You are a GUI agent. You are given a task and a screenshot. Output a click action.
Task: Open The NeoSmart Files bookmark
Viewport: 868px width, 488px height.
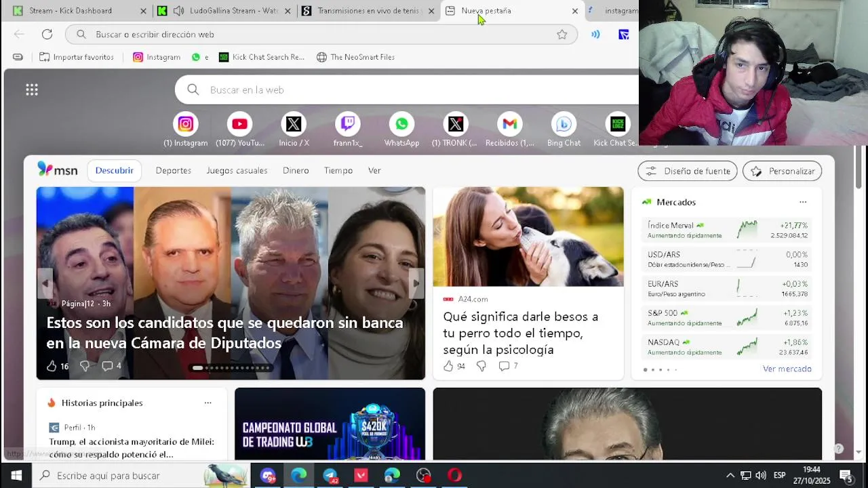(355, 57)
